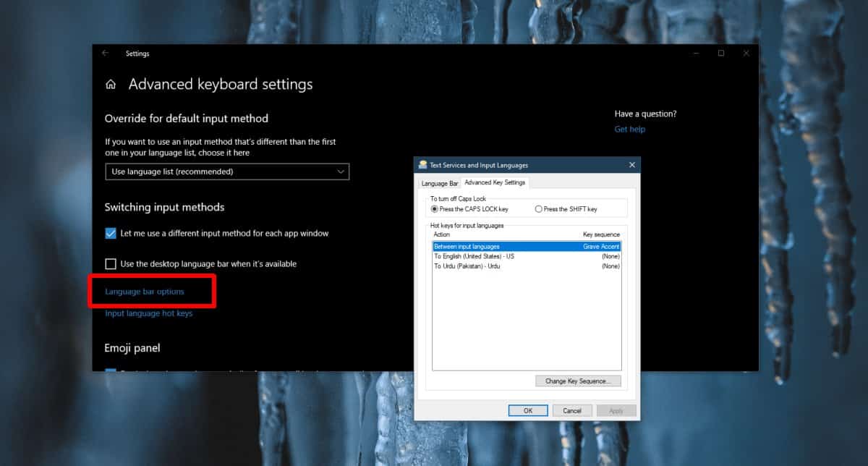Cancel the Text Services dialog

click(572, 410)
